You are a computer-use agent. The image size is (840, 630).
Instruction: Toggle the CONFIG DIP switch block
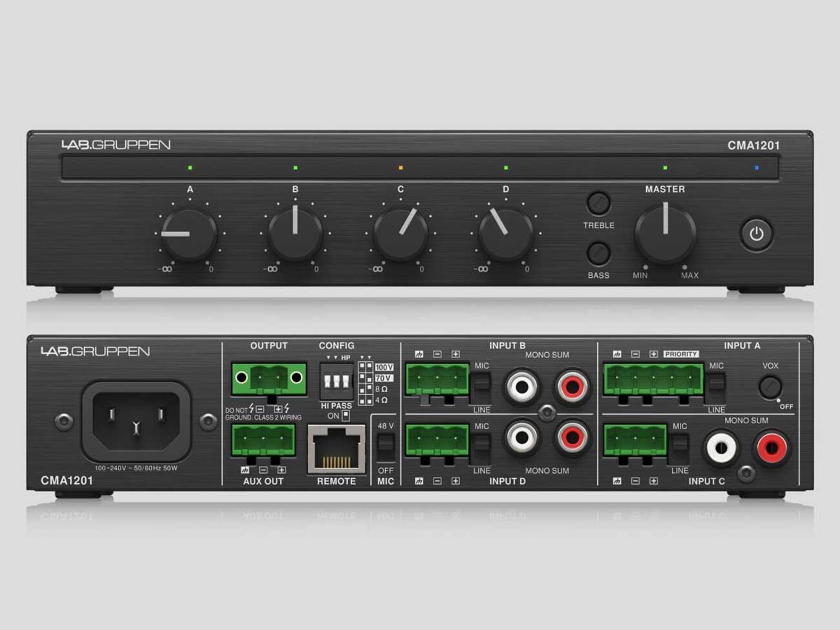[x=336, y=381]
